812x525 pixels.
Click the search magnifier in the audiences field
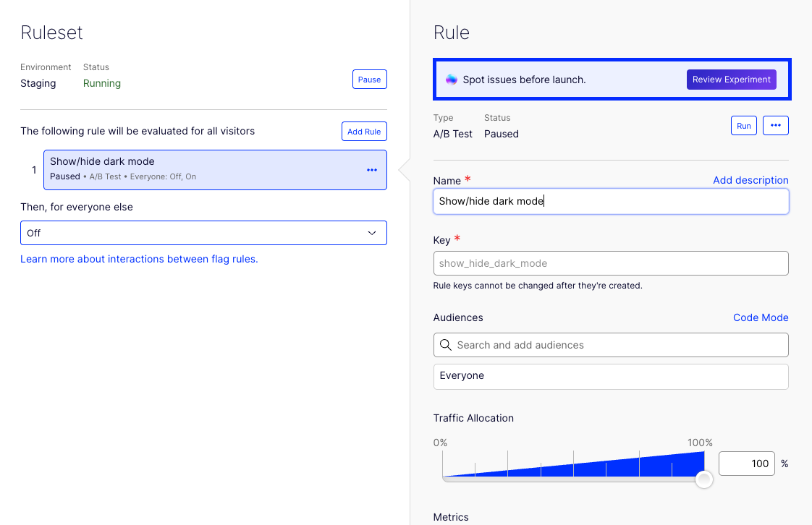[445, 345]
